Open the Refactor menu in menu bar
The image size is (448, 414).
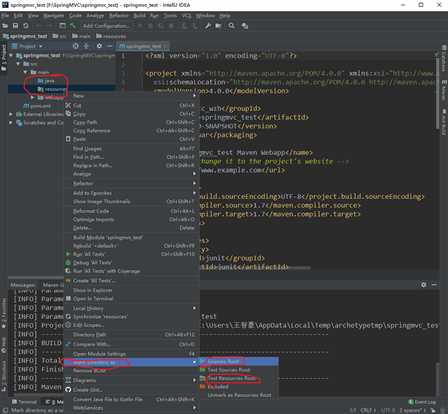[119, 16]
